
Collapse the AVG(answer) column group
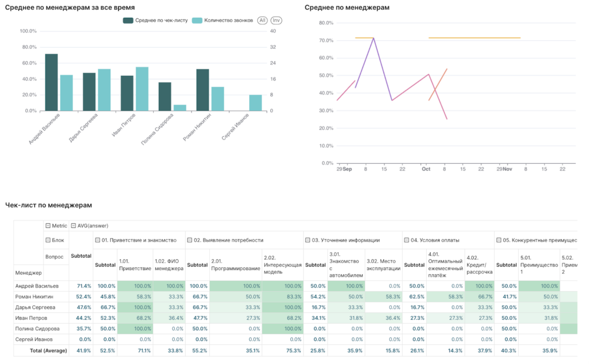tap(73, 225)
